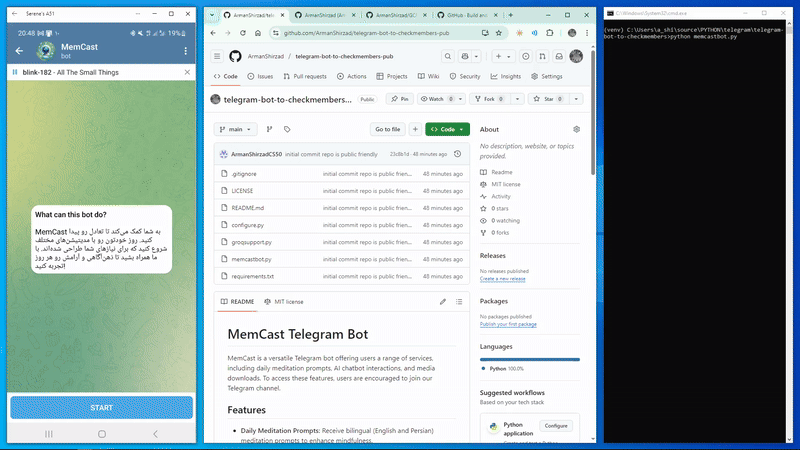Screen dimensions: 800x450
Task: Tap Android home navigation button
Action: (x=102, y=434)
